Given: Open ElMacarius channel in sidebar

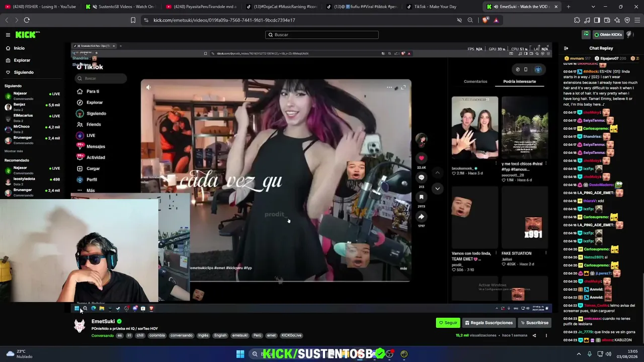Looking at the screenshot, I should pyautogui.click(x=31, y=118).
